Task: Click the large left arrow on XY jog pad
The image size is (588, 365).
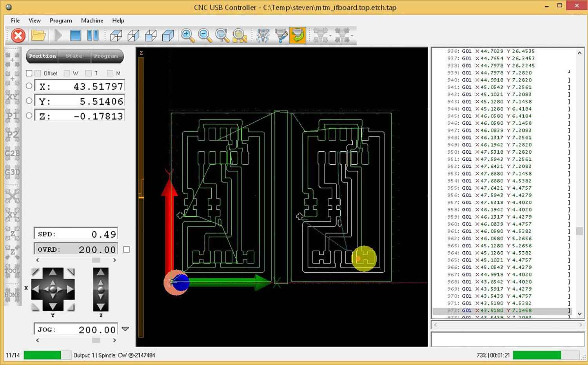Action: [x=36, y=289]
